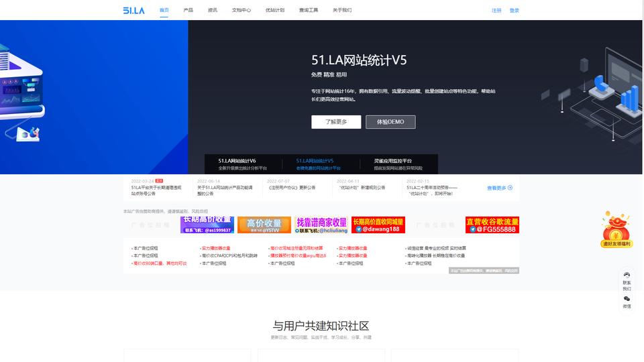
Task: Open the 查询工具 nav item
Action: pyautogui.click(x=309, y=10)
